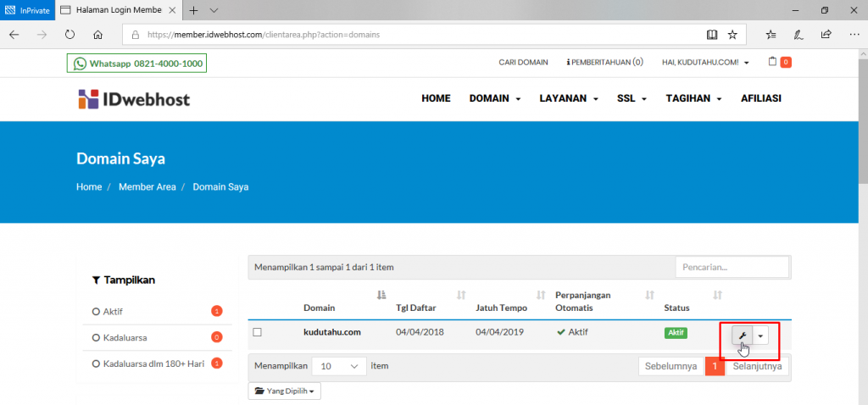Click the favorites star icon in address bar

[x=732, y=35]
